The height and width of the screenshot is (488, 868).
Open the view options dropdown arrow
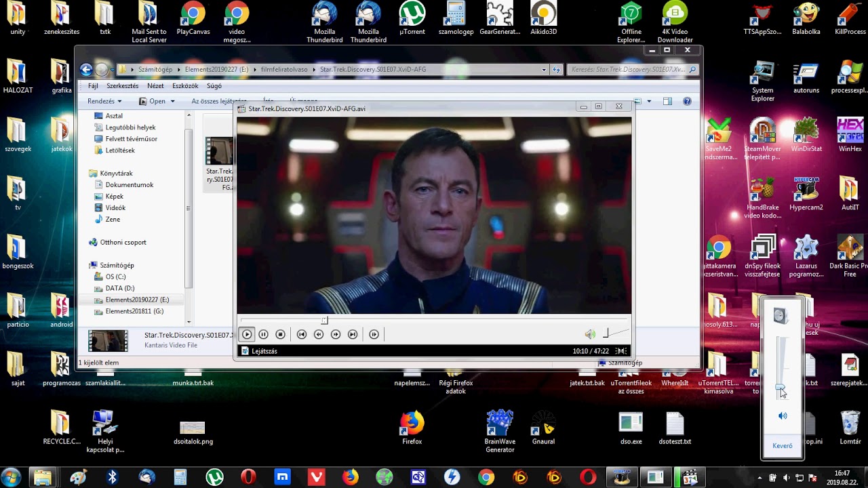point(649,101)
